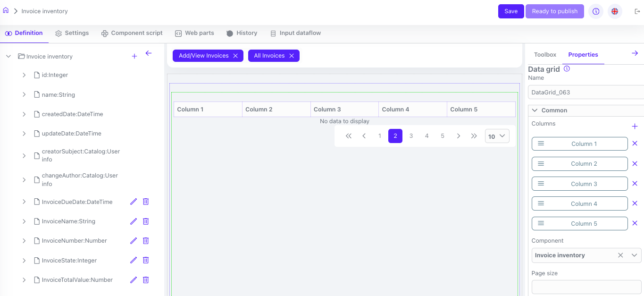This screenshot has height=296, width=644.
Task: Delete the InvoiceName field with trash icon
Action: tap(146, 221)
